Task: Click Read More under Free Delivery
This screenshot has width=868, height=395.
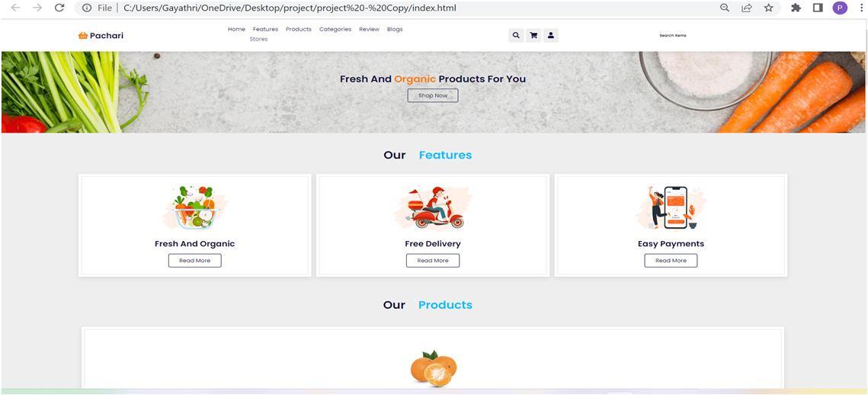Action: coord(433,260)
